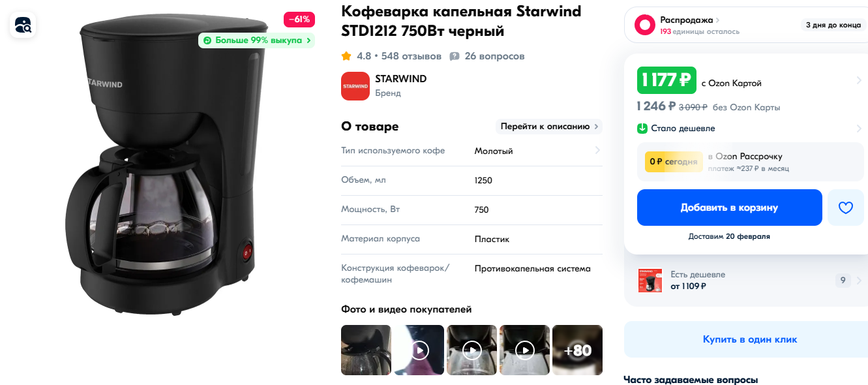
Task: Open the first customer photo thumbnail
Action: tap(366, 350)
